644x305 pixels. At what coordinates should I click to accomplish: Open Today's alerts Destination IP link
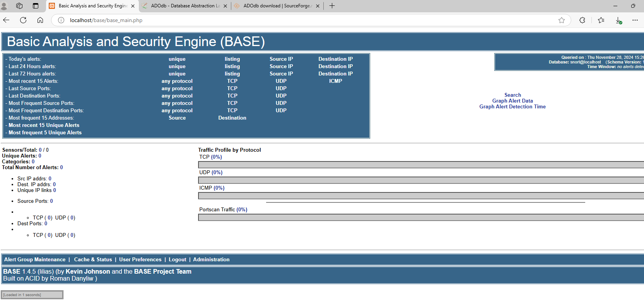[x=335, y=59]
